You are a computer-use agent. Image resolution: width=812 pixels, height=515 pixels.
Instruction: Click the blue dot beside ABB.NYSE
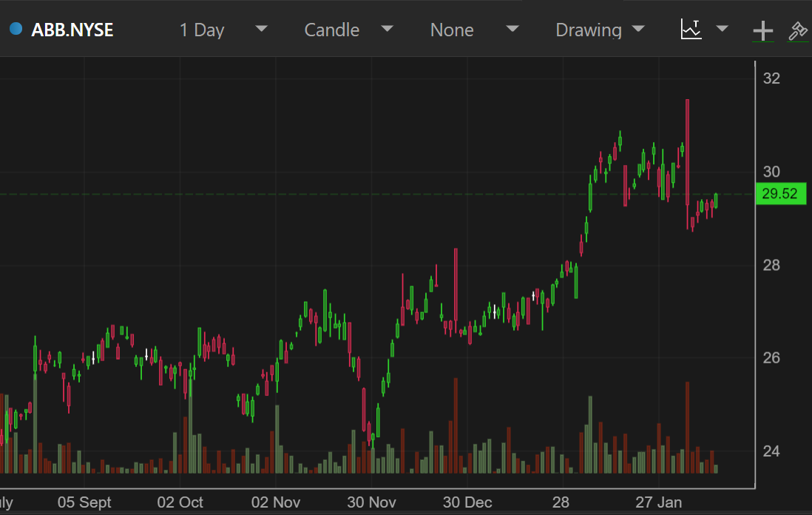coord(16,30)
